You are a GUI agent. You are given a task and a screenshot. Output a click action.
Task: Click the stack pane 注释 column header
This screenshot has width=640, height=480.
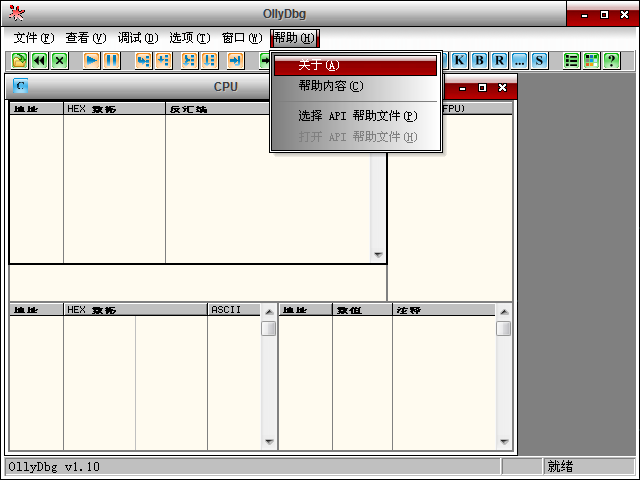tap(444, 310)
